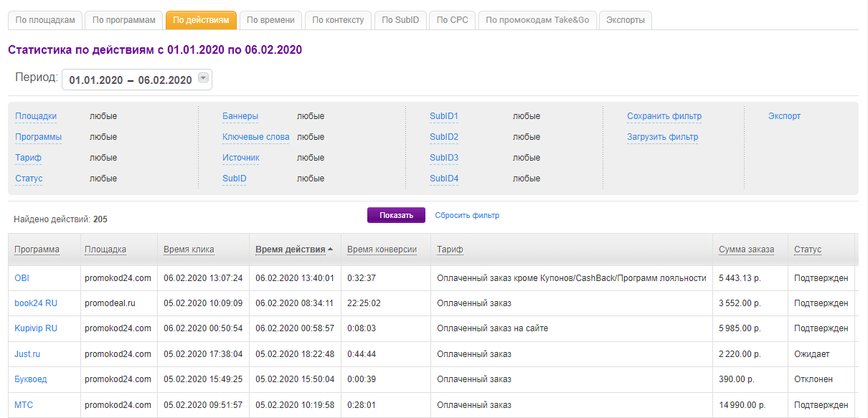
Task: Click the Экспорт link
Action: (784, 116)
